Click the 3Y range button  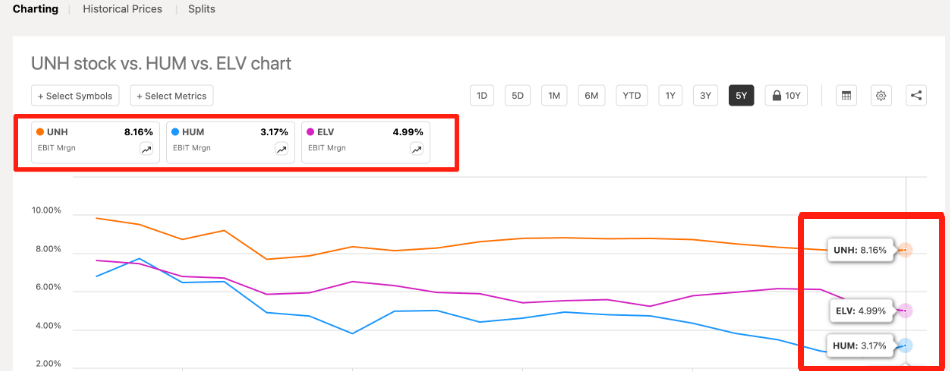pyautogui.click(x=705, y=96)
